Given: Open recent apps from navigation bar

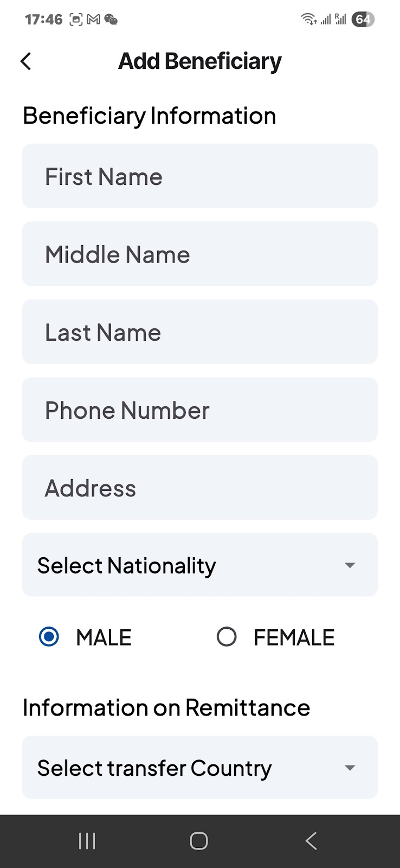Looking at the screenshot, I should point(87,841).
